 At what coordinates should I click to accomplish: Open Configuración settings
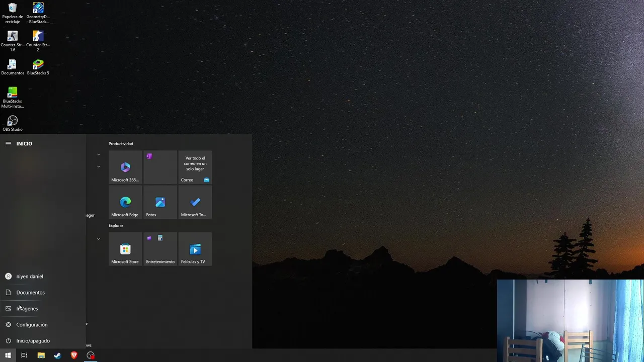[x=43, y=325]
